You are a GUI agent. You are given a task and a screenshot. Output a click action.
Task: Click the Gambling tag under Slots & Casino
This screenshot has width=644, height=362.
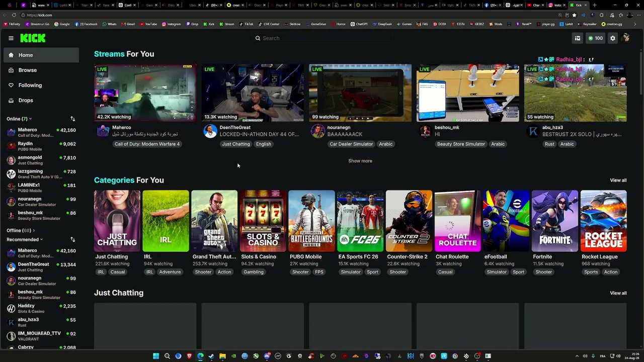pos(254,272)
